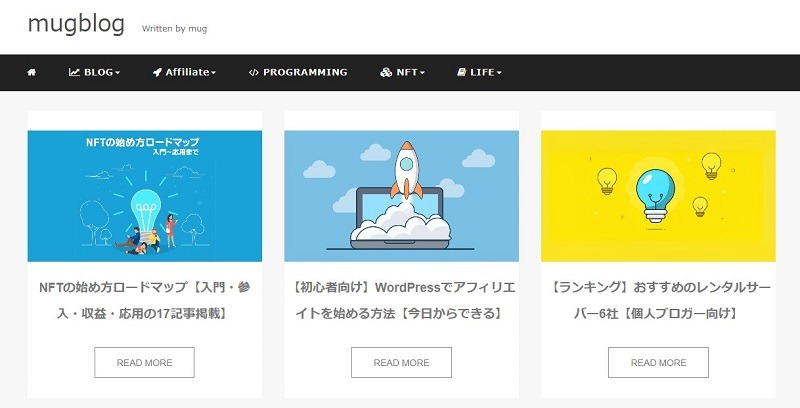Open the PROGRAMMING menu item

click(x=306, y=73)
